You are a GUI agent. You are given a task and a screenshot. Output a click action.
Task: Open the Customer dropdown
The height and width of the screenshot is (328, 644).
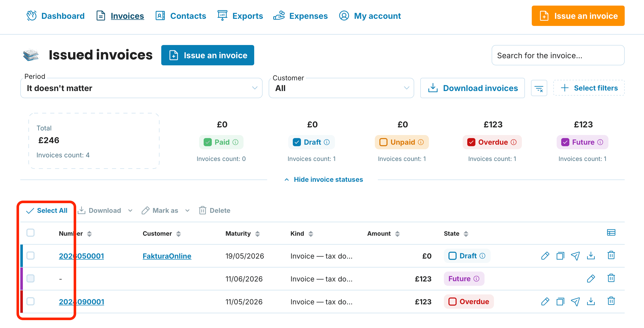(x=341, y=88)
